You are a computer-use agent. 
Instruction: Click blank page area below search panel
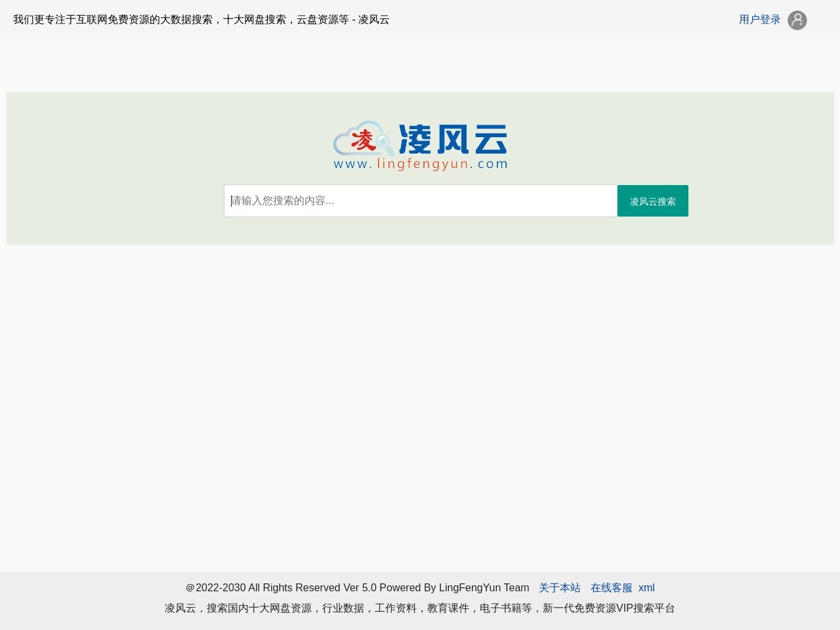click(x=420, y=394)
